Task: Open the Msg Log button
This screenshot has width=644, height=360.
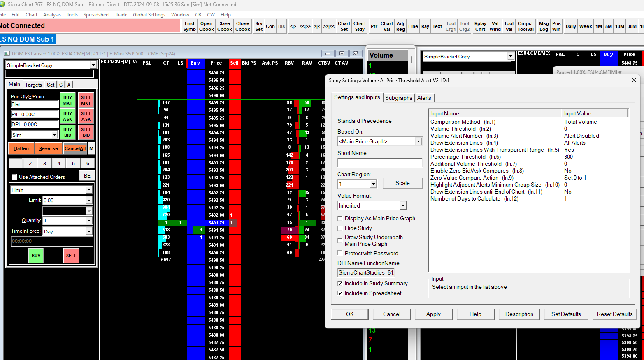Action: (x=544, y=26)
